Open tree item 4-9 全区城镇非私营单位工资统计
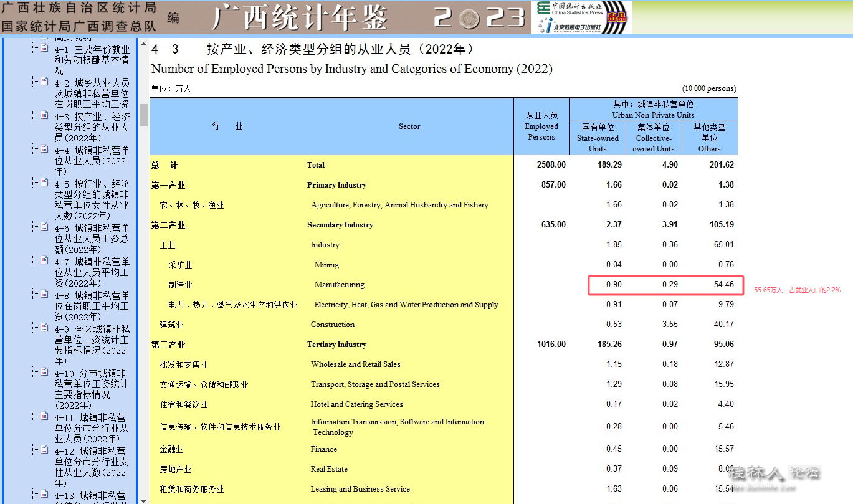The width and height of the screenshot is (853, 504). 92,345
